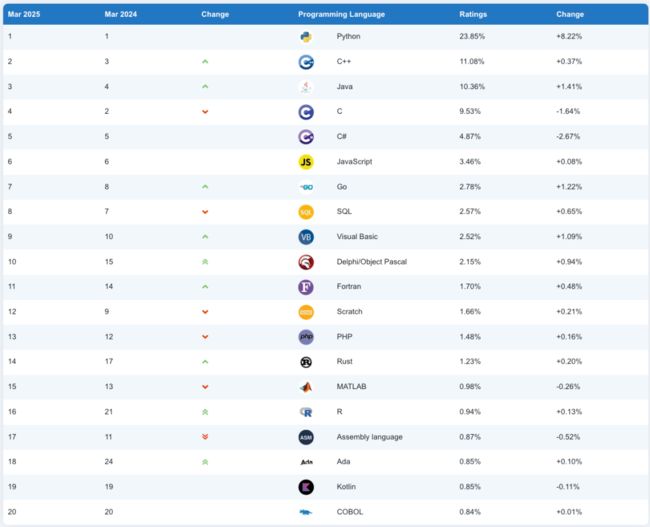Click the Assembly language ASM icon
Screen dimensions: 650x527
[306, 437]
